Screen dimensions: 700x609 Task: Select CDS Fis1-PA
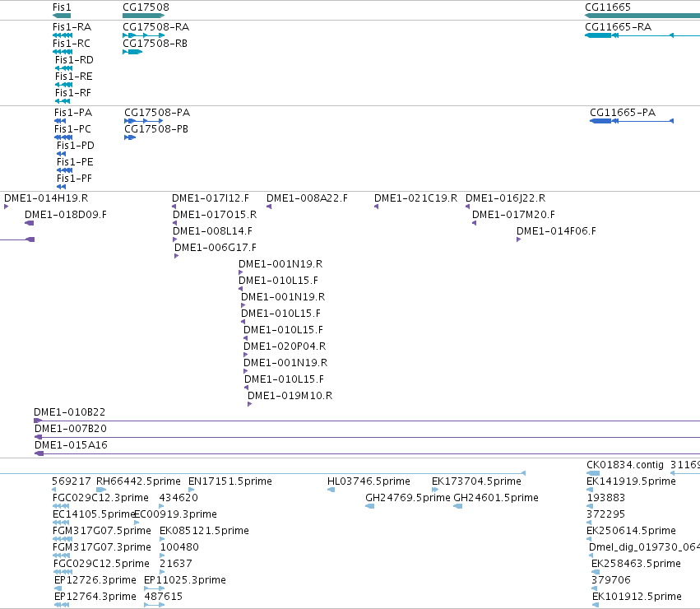pos(72,113)
